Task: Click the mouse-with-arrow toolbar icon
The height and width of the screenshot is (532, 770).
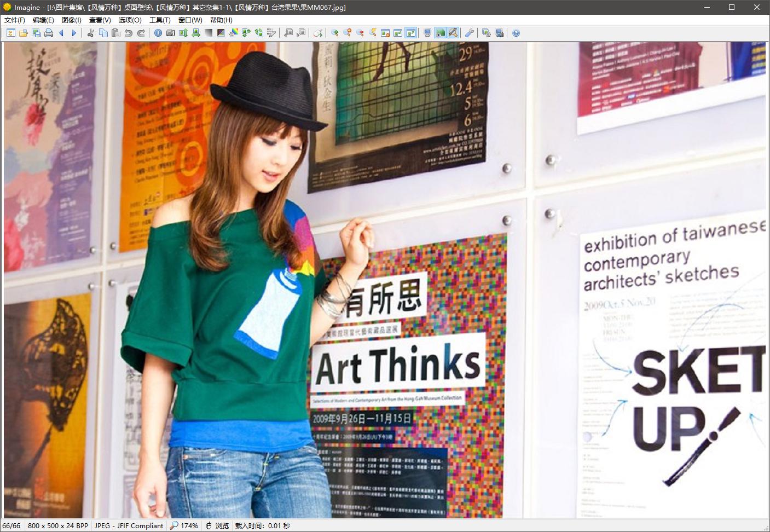Action: click(x=318, y=33)
